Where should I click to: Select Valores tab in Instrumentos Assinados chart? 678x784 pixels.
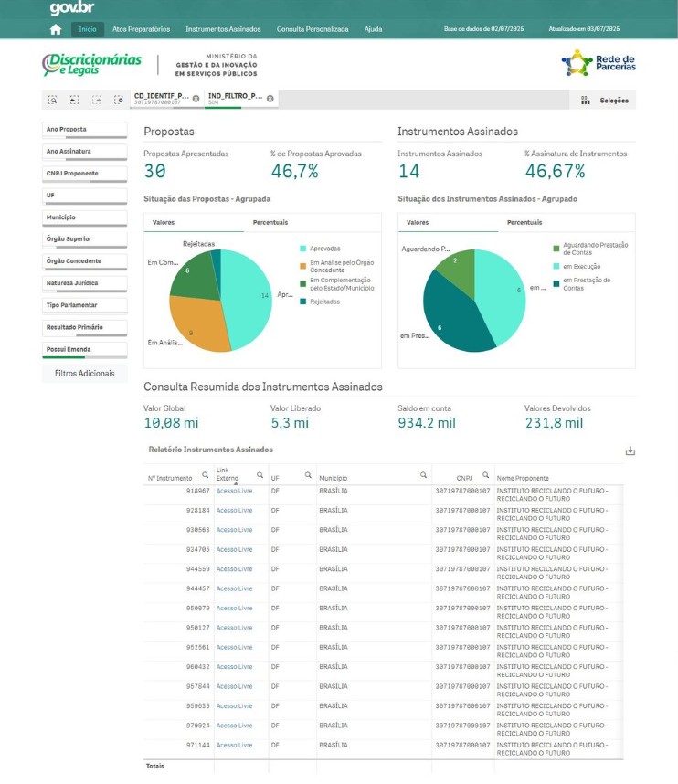click(x=418, y=222)
